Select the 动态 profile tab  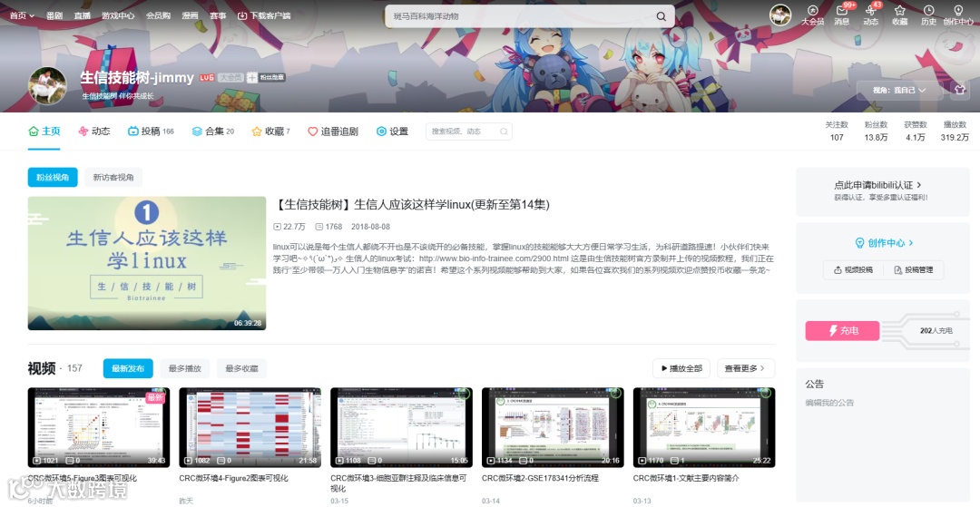pos(94,132)
